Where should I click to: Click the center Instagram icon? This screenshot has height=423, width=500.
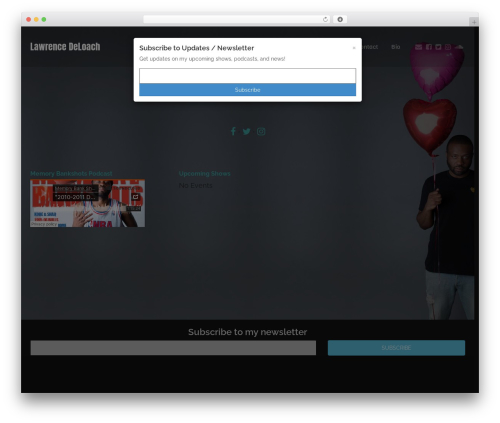pyautogui.click(x=261, y=132)
